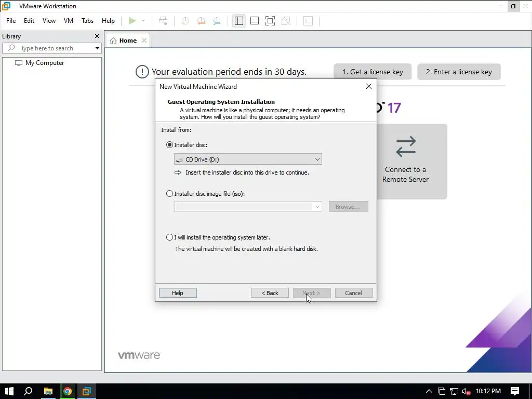
Task: Click the Take Snapshot clock icon
Action: click(x=185, y=21)
